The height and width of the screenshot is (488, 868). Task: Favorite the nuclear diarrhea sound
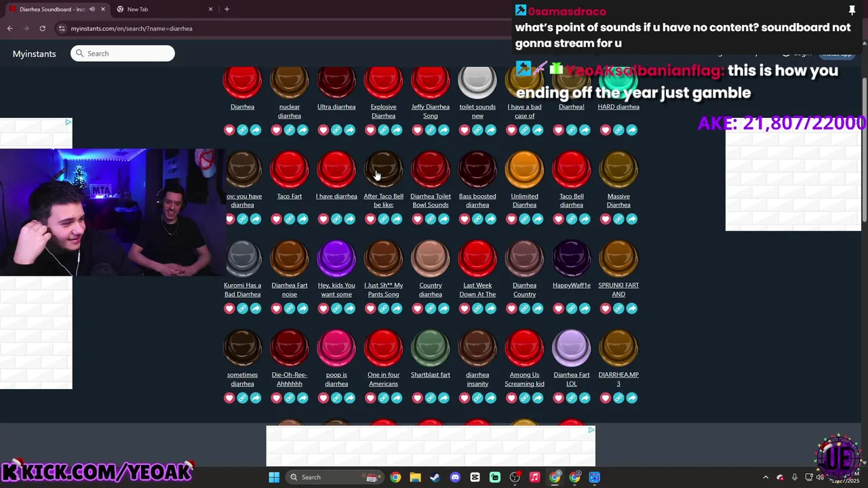[x=276, y=129]
